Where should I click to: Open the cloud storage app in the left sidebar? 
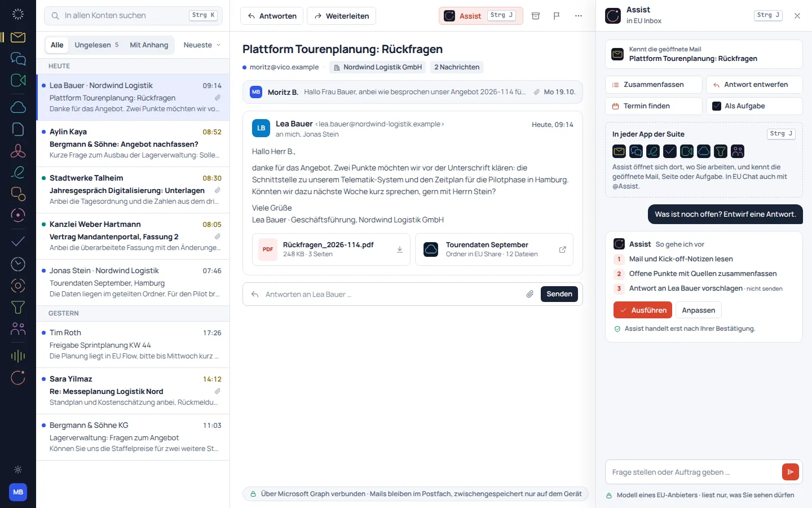18,107
